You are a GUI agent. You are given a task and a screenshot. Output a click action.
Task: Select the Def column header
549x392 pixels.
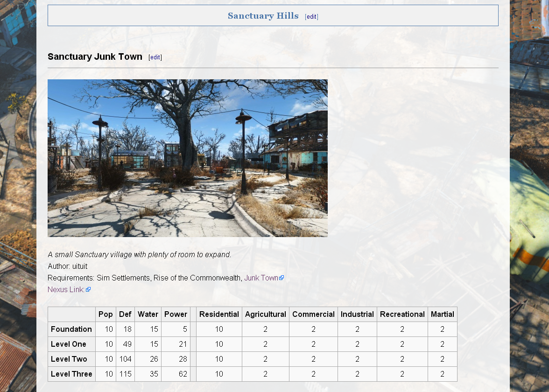click(x=125, y=315)
